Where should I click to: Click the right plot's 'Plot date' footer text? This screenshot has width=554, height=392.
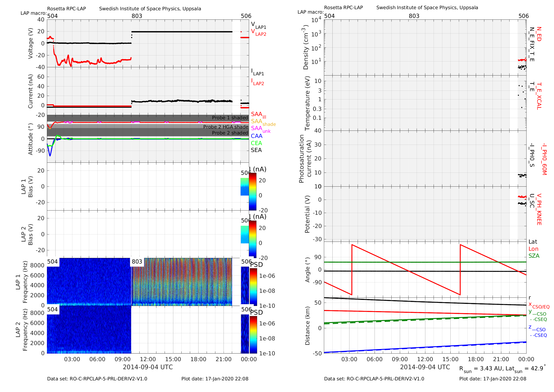(x=493, y=379)
